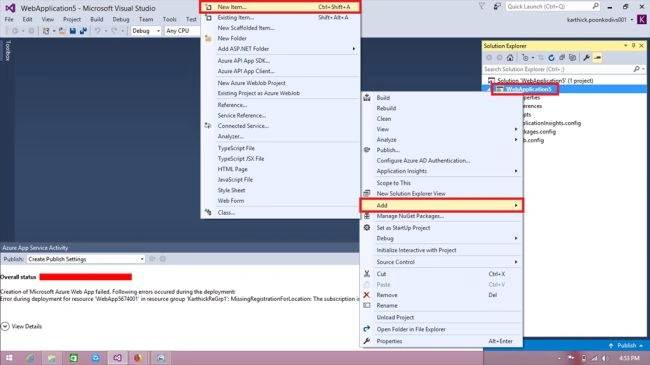This screenshot has width=650, height=365.
Task: Click the Search Solution Explorer input field
Action: coord(558,69)
